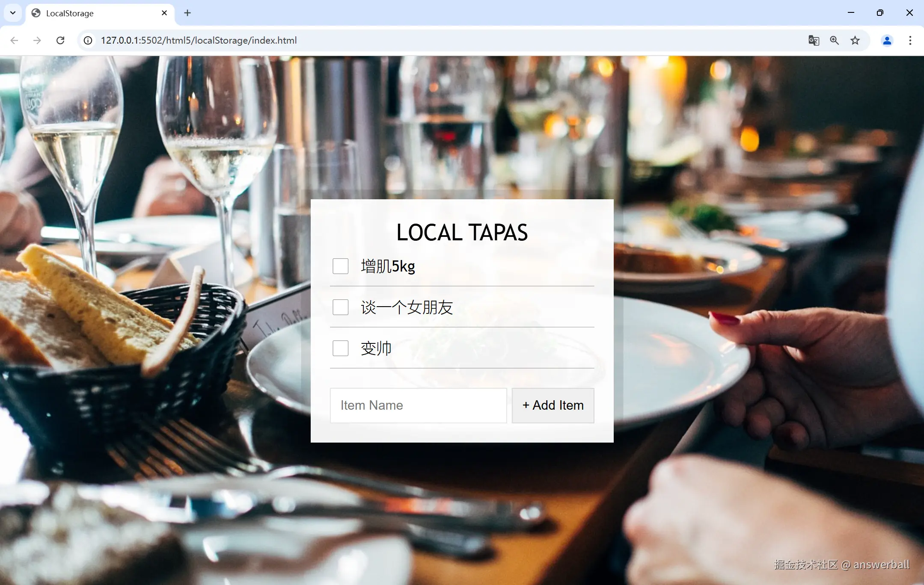Close the LocalStorage tab
The width and height of the screenshot is (924, 585).
[x=164, y=13]
